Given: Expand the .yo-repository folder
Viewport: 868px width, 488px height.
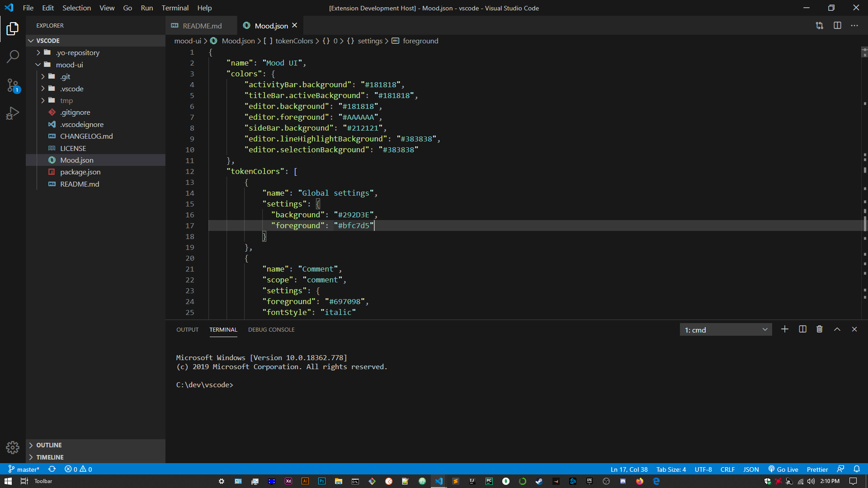Looking at the screenshot, I should 96,52.
